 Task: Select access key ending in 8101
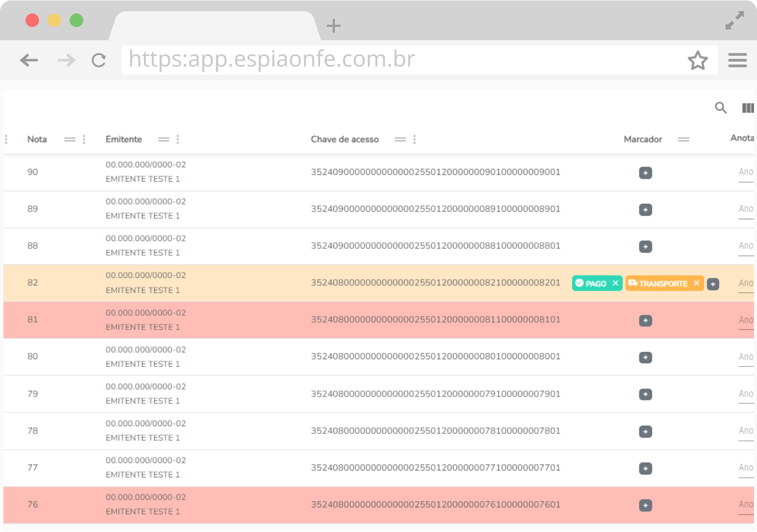click(x=435, y=320)
